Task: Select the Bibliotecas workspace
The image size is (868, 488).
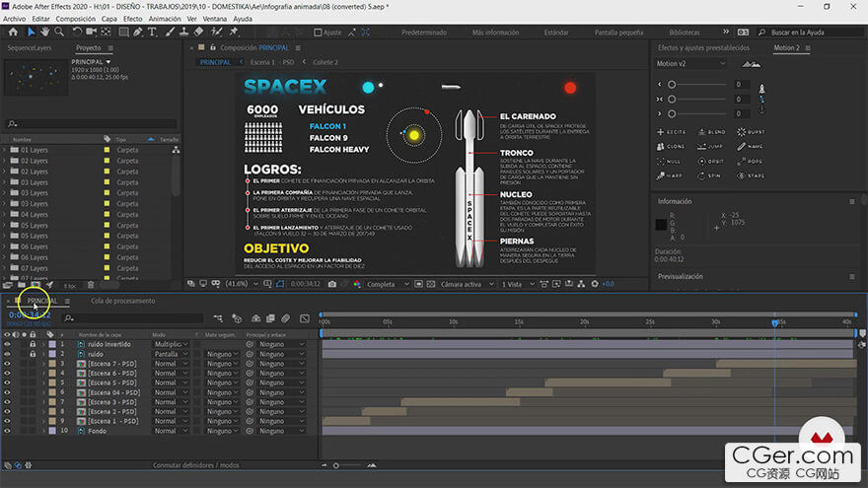Action: 683,33
